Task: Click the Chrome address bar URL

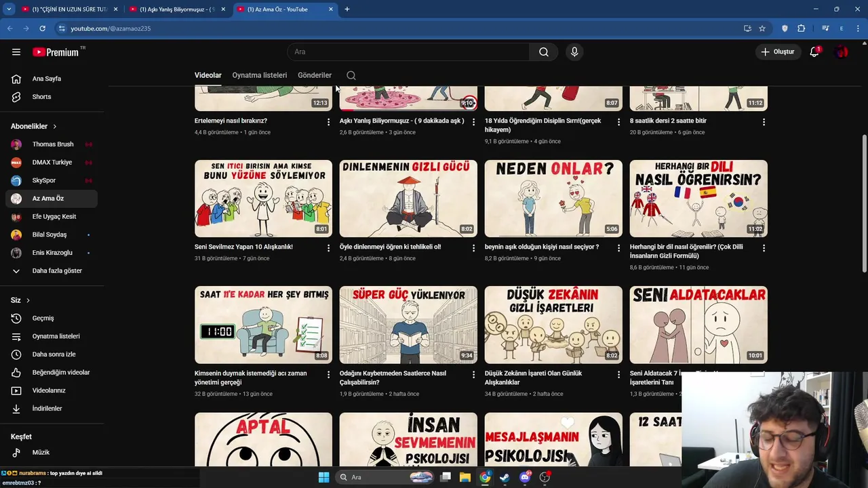Action: (x=111, y=28)
